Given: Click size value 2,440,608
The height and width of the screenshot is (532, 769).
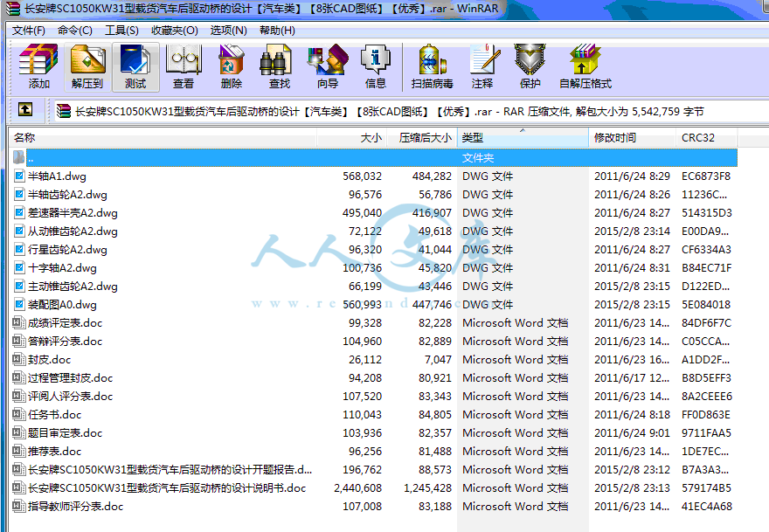Looking at the screenshot, I should coord(358,487).
